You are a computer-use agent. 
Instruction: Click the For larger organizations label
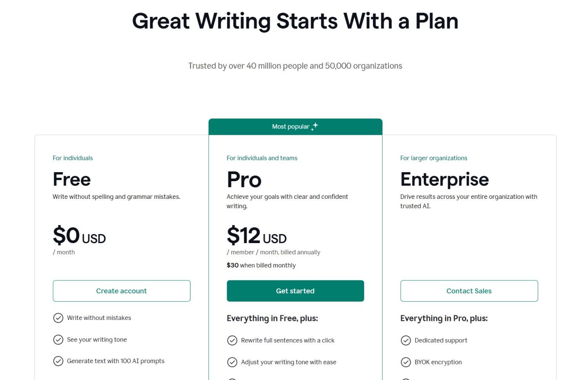pos(434,158)
